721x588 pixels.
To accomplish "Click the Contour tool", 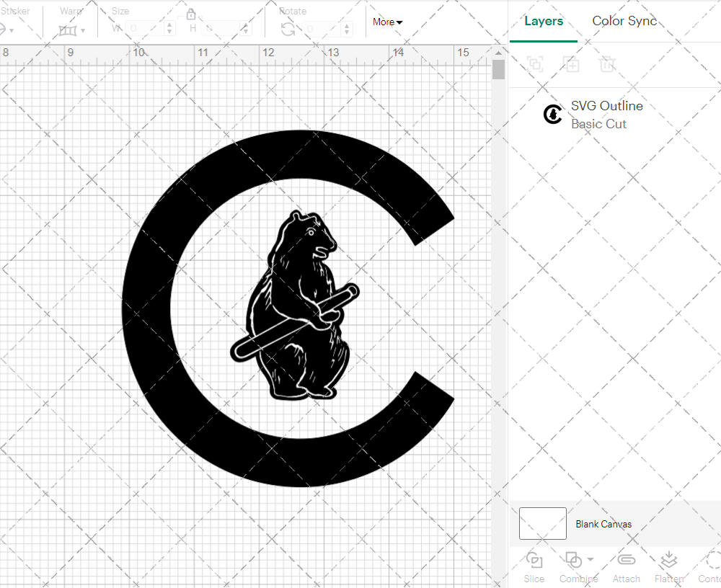I will [710, 567].
